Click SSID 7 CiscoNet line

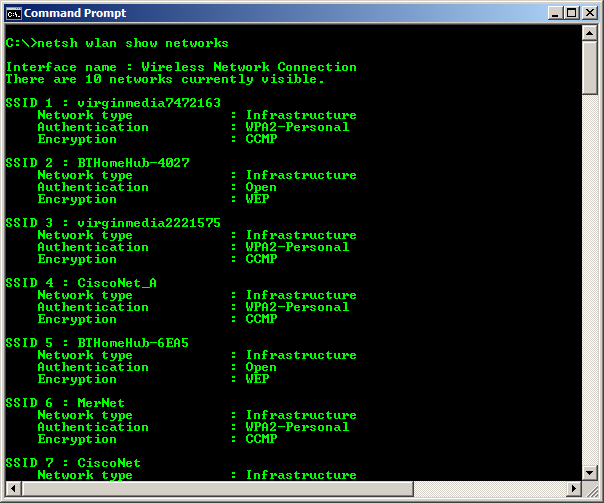tap(73, 463)
